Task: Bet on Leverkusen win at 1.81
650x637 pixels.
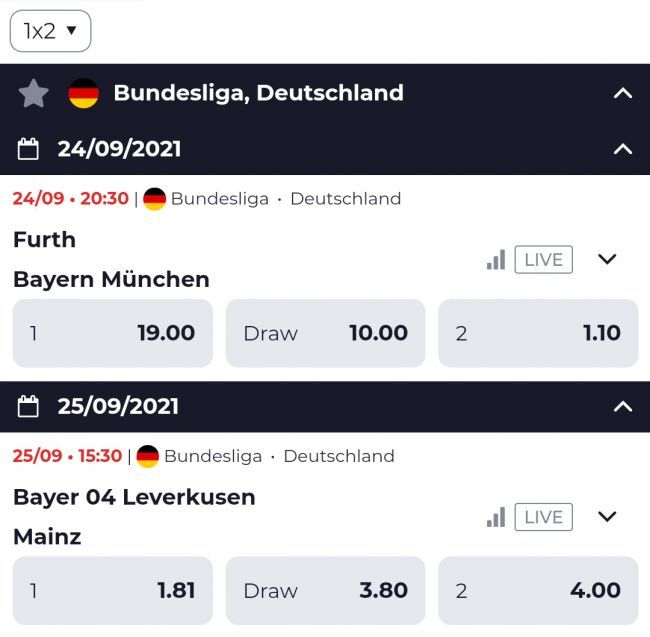Action: [113, 590]
